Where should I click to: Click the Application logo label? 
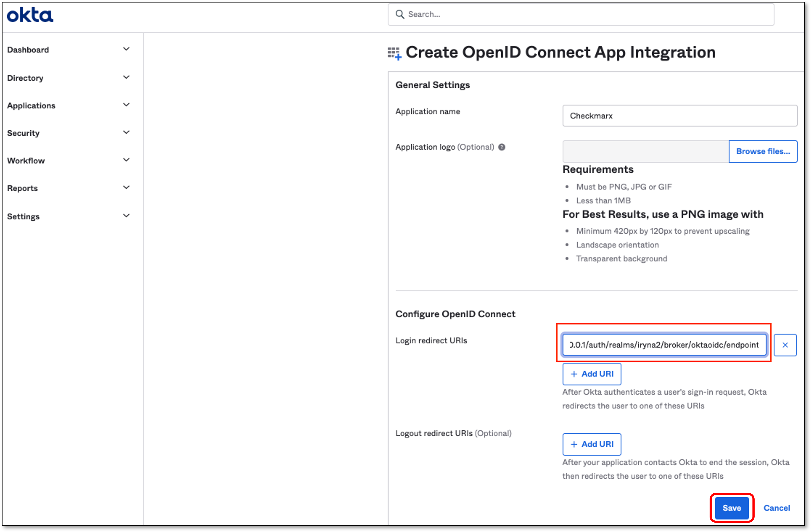[445, 147]
